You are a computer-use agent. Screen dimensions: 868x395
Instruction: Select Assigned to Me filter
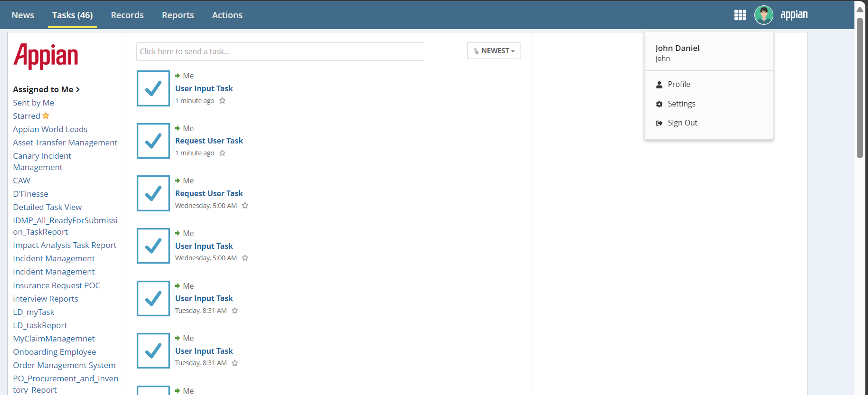tap(43, 89)
